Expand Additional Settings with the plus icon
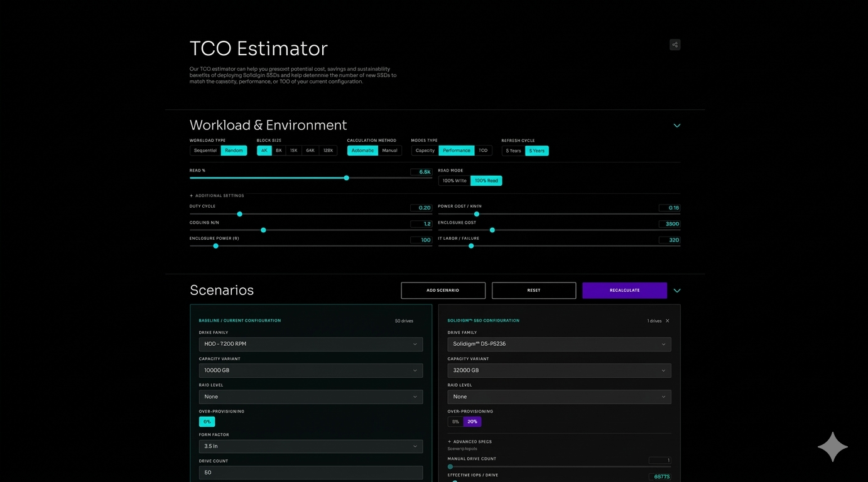This screenshot has height=482, width=868. pyautogui.click(x=193, y=195)
